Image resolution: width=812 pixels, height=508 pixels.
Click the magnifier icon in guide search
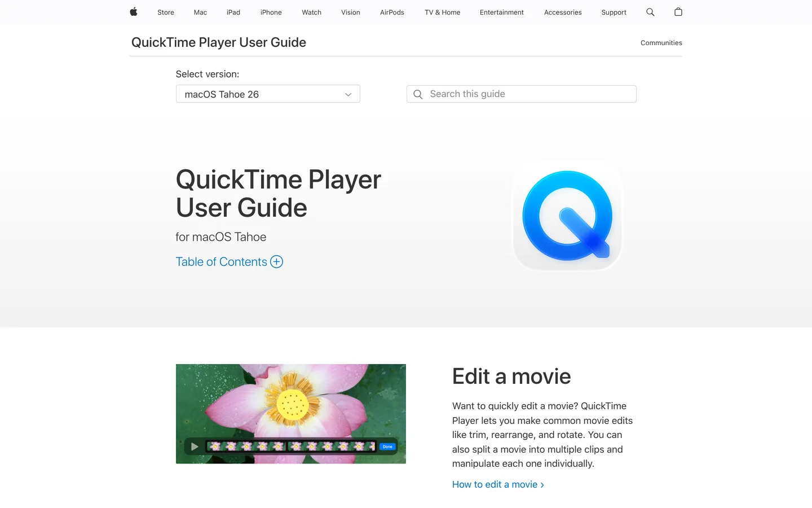[x=418, y=94]
